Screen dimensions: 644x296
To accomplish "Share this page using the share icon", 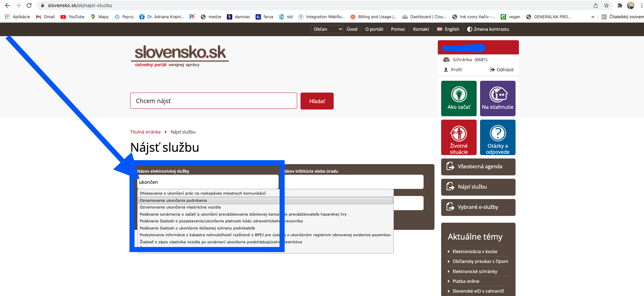I will click(596, 5).
